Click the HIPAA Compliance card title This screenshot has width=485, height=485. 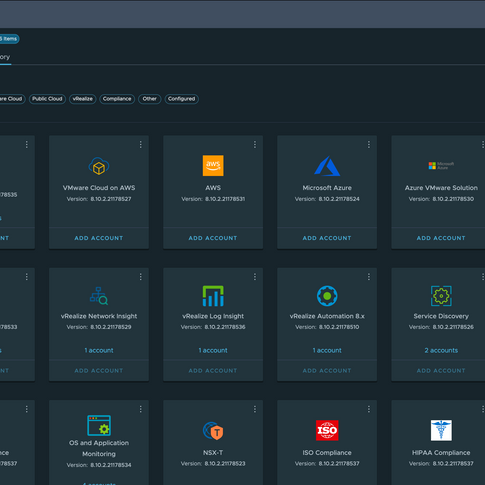click(441, 453)
